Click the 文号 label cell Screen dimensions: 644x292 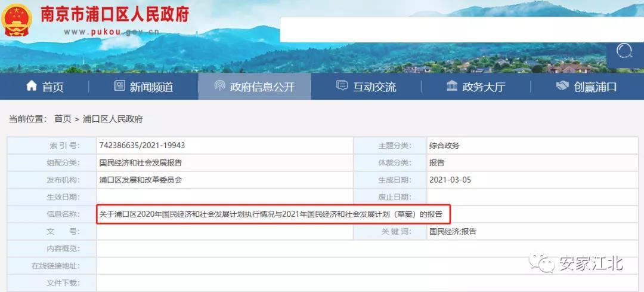click(x=52, y=232)
